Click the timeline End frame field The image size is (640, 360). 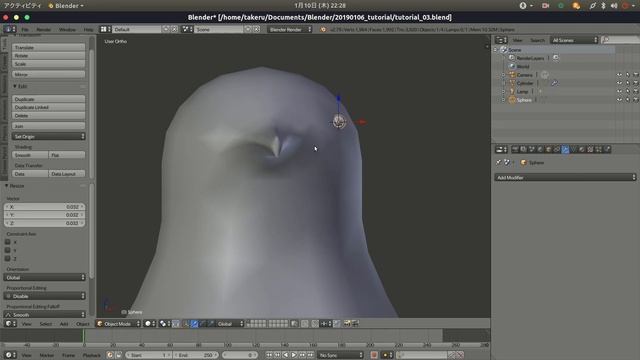point(197,355)
